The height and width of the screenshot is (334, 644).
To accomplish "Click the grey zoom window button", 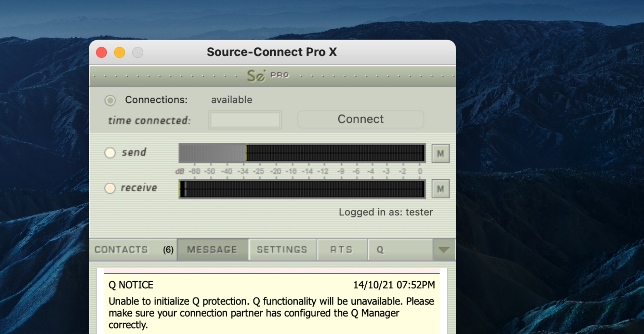I will coord(137,52).
